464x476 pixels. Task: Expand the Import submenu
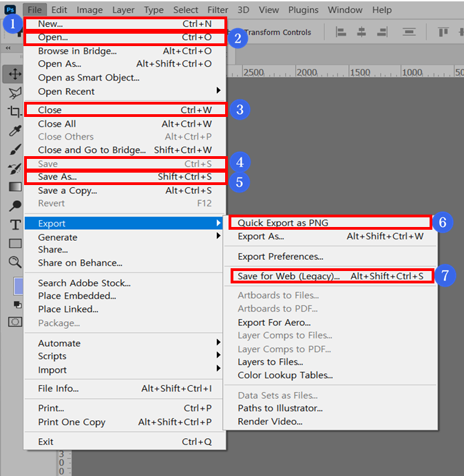[123, 370]
